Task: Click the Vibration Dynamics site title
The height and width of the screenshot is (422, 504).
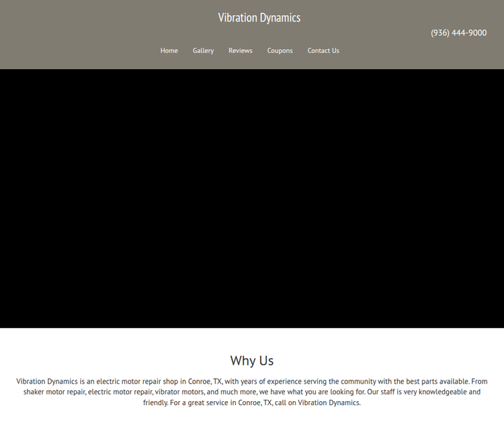Action: click(259, 17)
